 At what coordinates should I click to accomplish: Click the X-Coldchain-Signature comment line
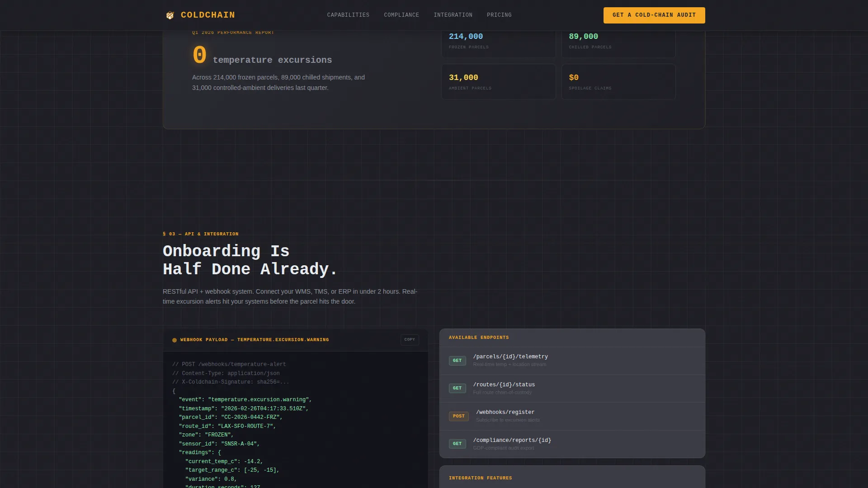pyautogui.click(x=231, y=382)
